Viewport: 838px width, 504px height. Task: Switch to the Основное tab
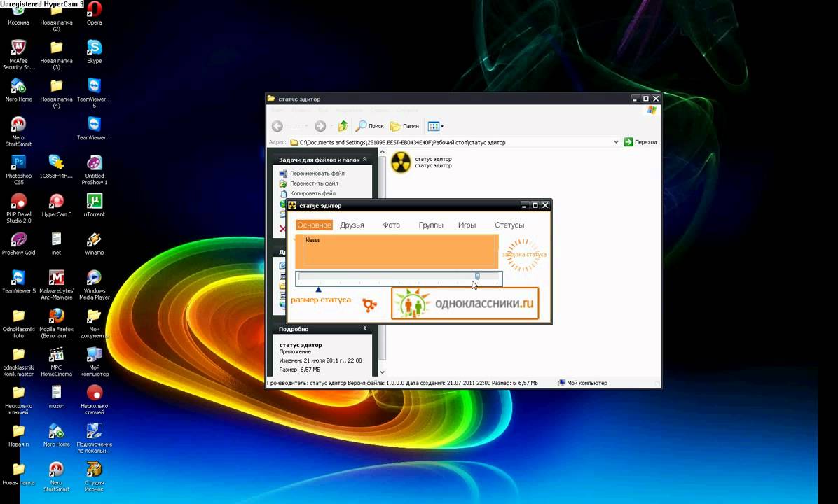click(x=314, y=225)
